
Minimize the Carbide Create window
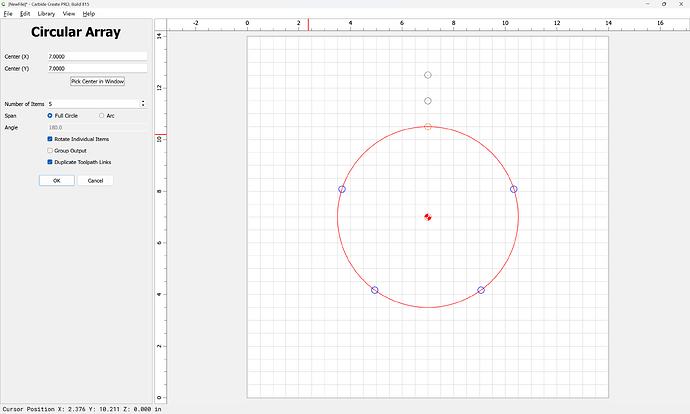click(648, 4)
